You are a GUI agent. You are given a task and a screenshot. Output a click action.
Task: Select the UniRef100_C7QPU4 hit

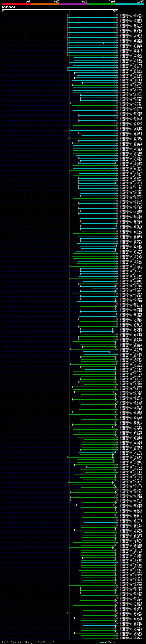point(131,311)
